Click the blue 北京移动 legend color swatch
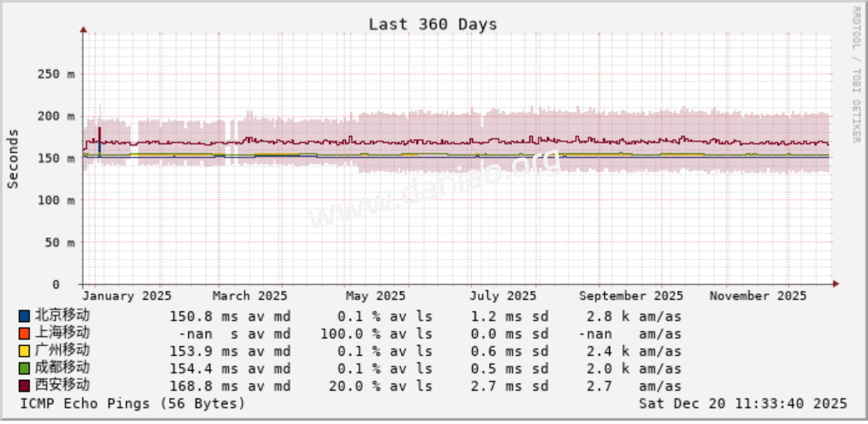 (x=24, y=316)
